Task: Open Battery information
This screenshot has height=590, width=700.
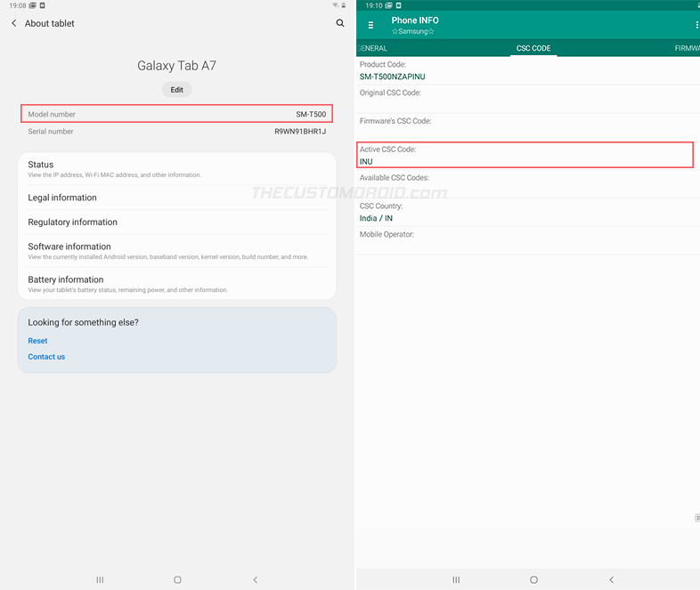Action: point(177,284)
